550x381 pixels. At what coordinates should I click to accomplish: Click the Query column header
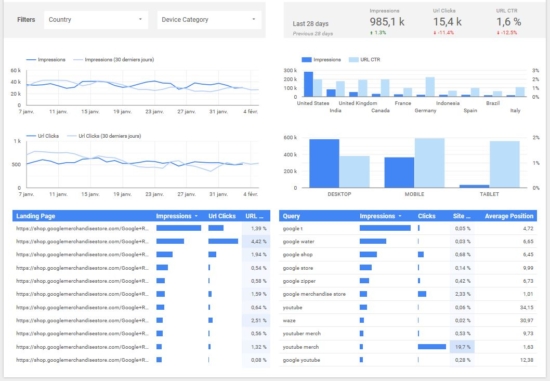(x=291, y=216)
